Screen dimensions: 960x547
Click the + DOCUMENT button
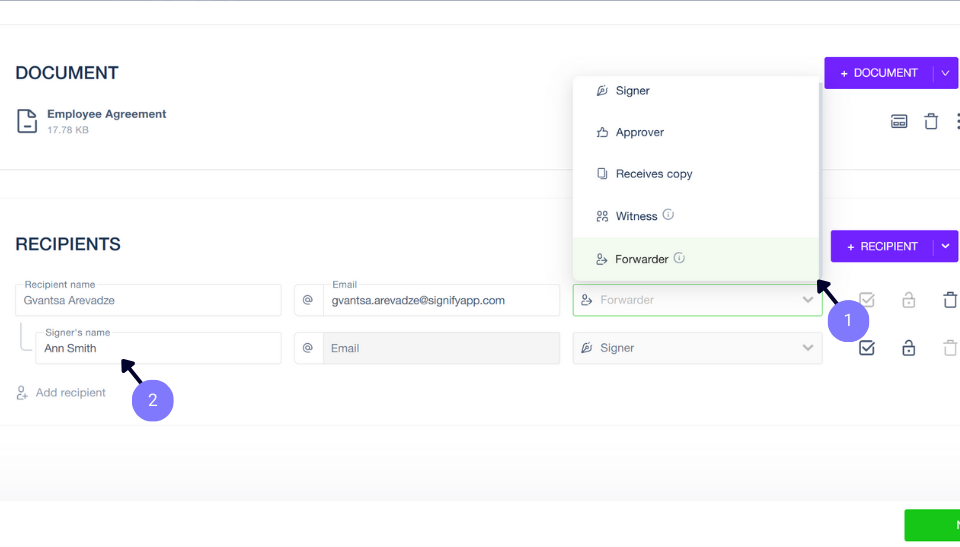click(879, 73)
